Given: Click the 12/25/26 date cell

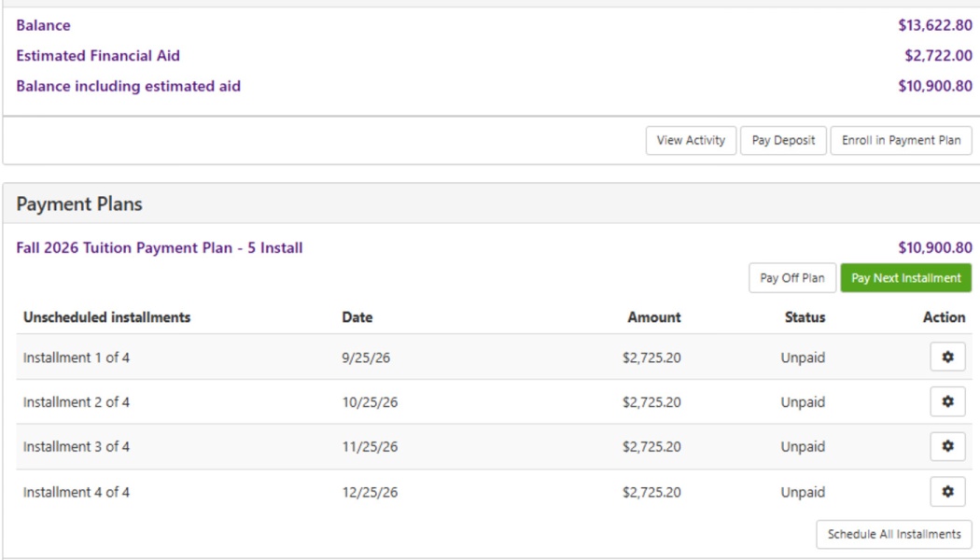Looking at the screenshot, I should pos(370,493).
